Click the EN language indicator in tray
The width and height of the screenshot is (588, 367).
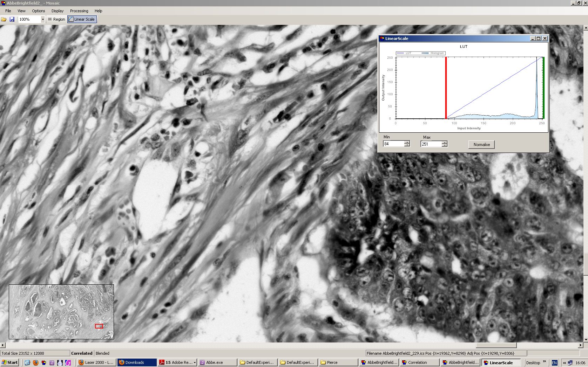click(x=554, y=363)
